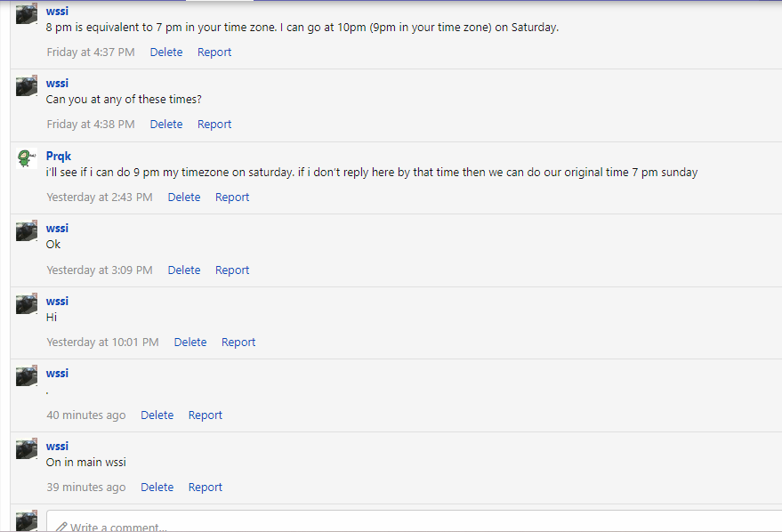Click the avatar next to the "8 pm is equivalent" comment
The image size is (782, 532).
click(27, 14)
